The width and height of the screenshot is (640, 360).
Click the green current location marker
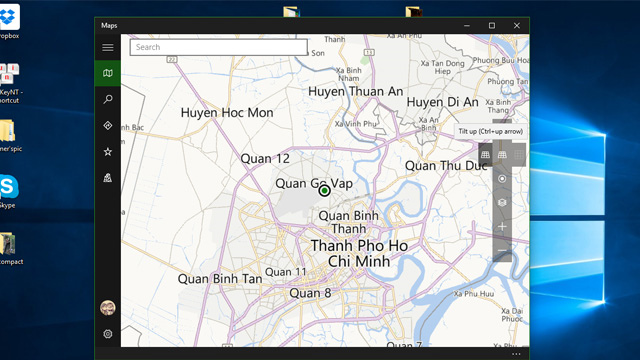(x=324, y=191)
